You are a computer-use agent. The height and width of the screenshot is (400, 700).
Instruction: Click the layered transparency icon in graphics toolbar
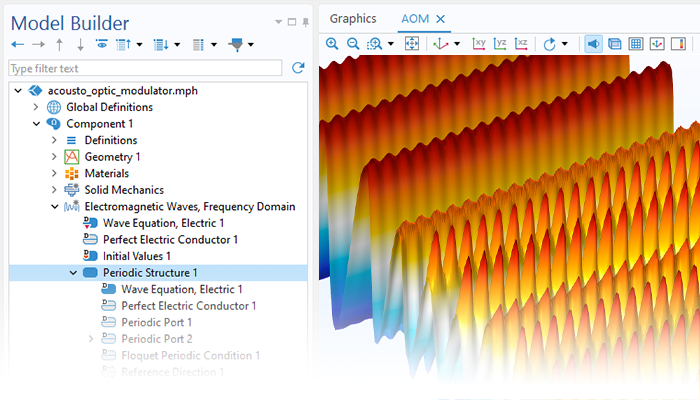pos(615,44)
